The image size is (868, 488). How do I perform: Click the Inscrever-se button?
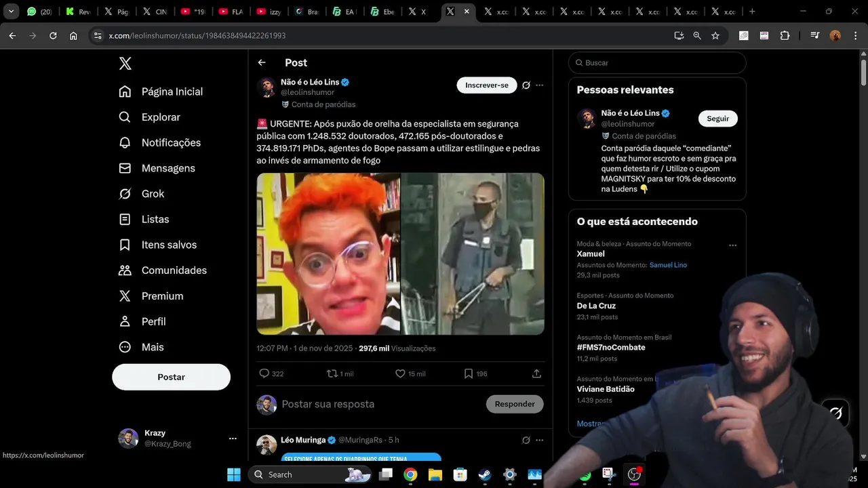[487, 85]
